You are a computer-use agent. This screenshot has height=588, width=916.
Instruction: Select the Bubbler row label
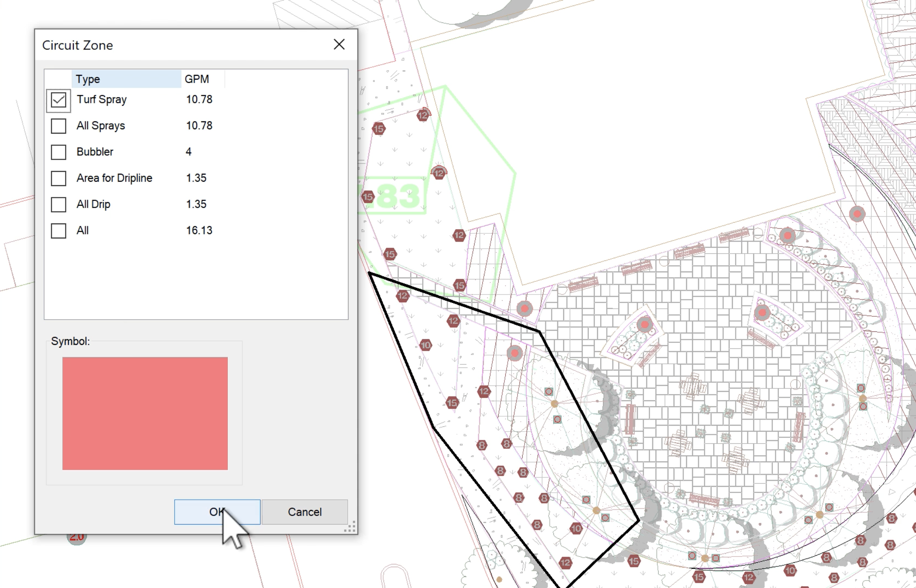click(95, 152)
